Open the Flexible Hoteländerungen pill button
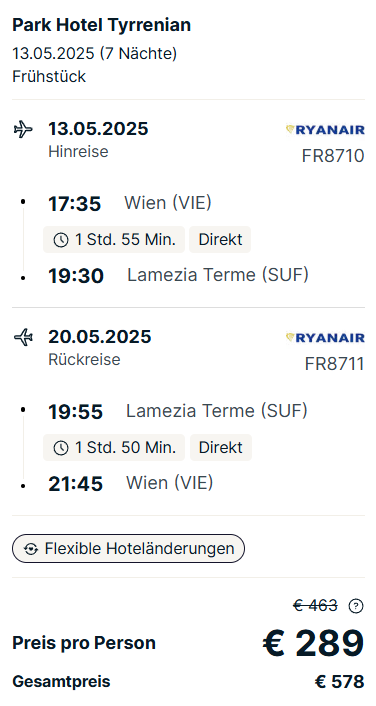Viewport: 376px width, 706px height. click(x=128, y=548)
